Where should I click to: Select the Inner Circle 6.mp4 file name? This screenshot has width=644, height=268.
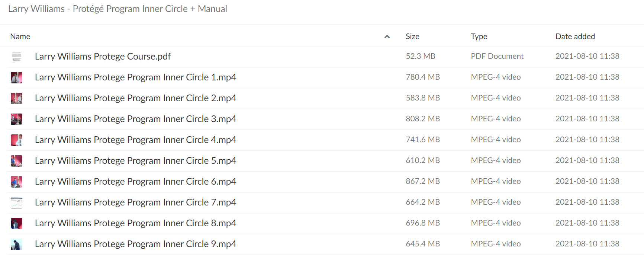point(135,182)
